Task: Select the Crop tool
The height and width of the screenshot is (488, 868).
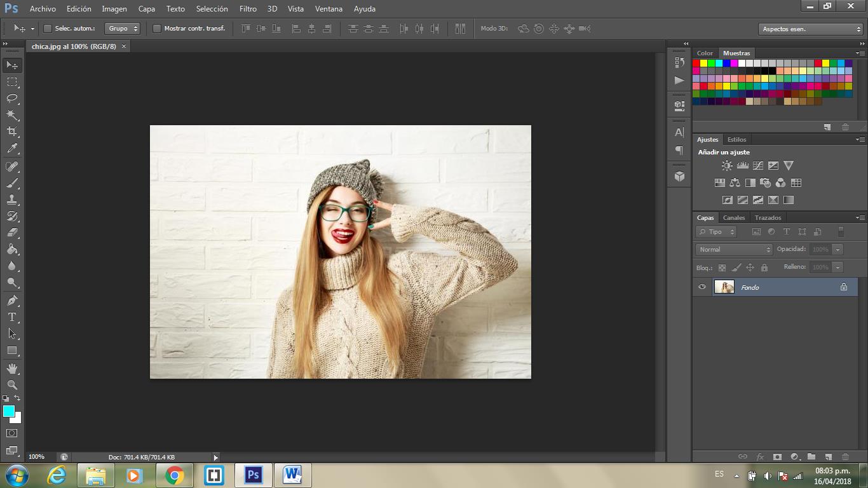Action: [x=12, y=132]
